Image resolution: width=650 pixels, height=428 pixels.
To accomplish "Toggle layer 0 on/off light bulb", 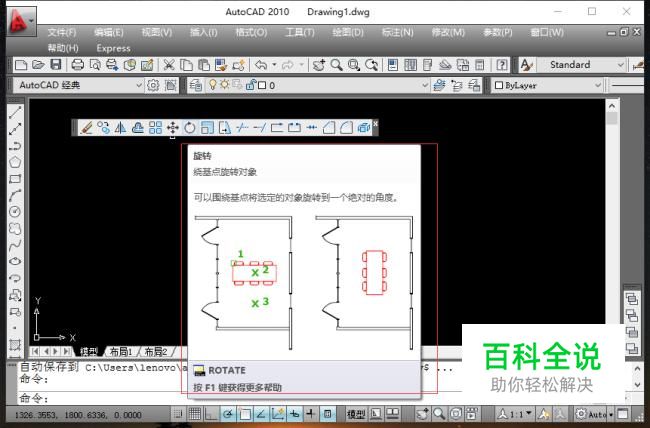I will click(213, 85).
